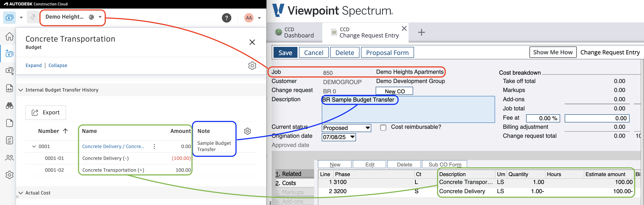Open the Budget tool in the sidebar

[x=9, y=53]
